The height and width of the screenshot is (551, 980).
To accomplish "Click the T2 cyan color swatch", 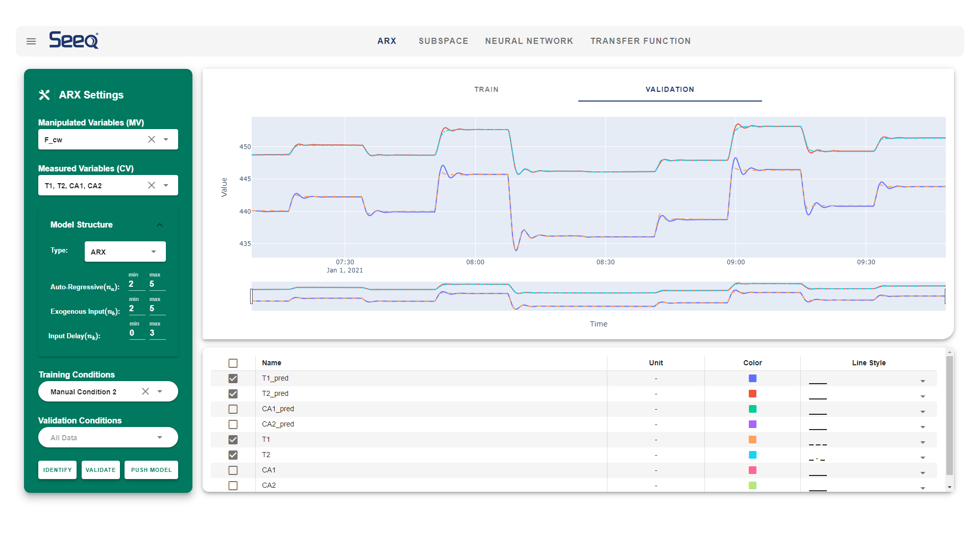I will pos(752,455).
